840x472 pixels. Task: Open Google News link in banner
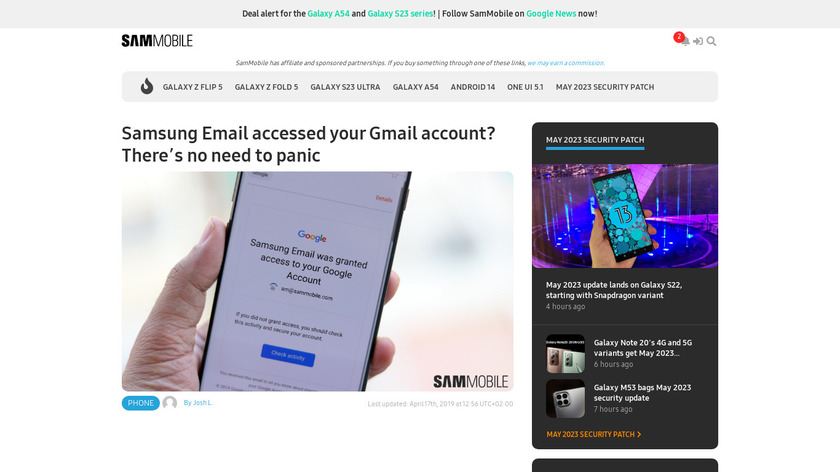click(551, 14)
